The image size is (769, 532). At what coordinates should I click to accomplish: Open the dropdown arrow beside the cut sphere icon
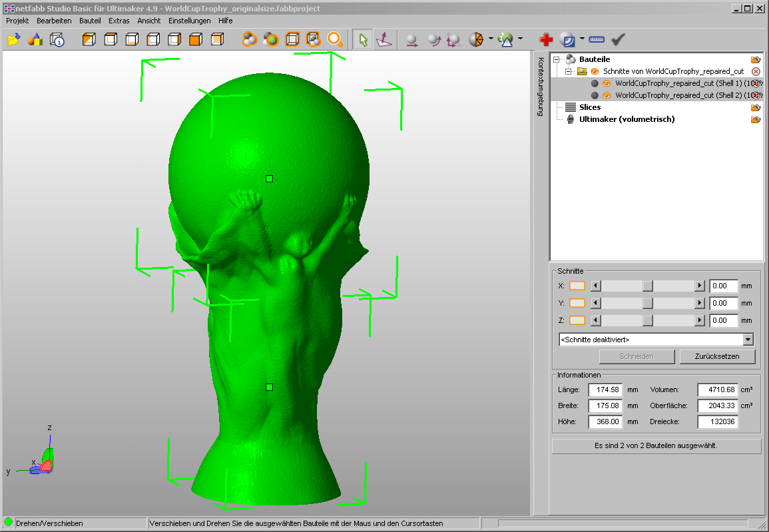point(491,38)
